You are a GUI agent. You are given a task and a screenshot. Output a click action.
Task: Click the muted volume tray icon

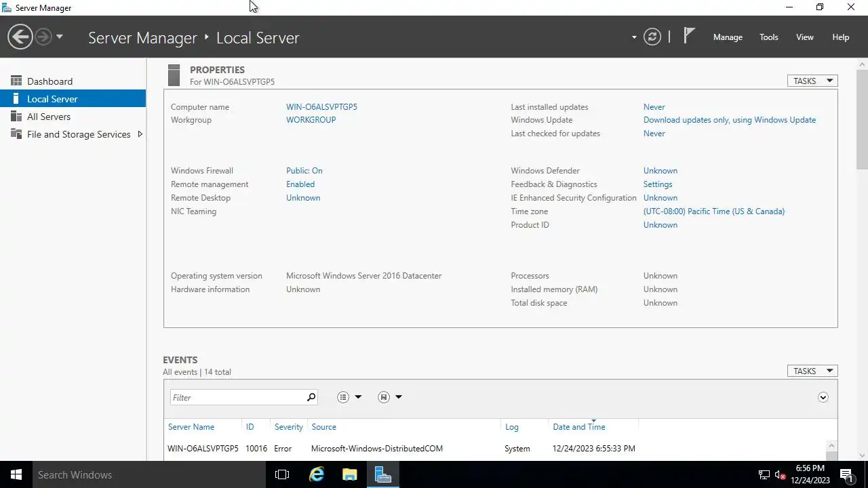point(781,475)
